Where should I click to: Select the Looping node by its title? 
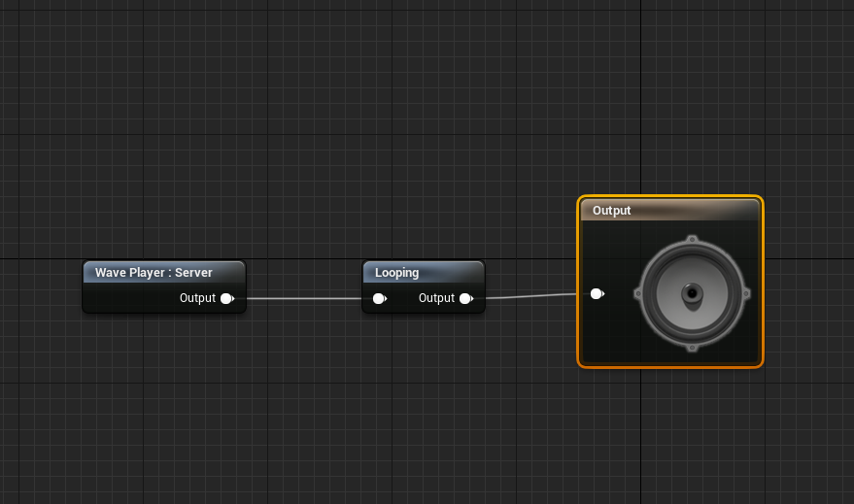[397, 273]
